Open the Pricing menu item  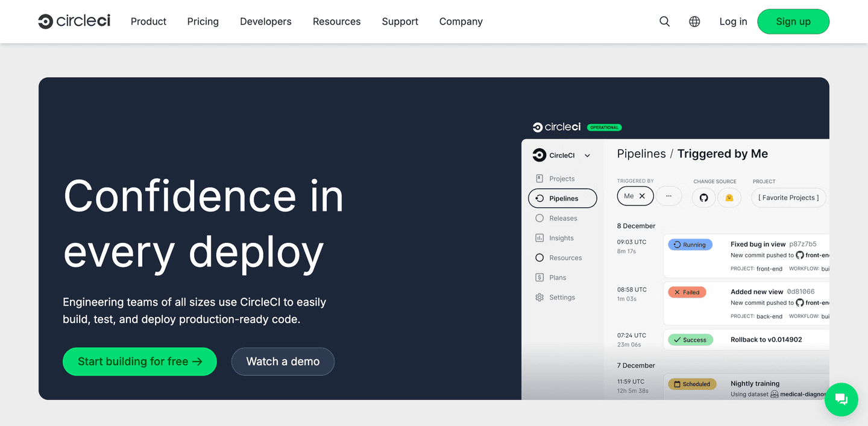point(203,22)
